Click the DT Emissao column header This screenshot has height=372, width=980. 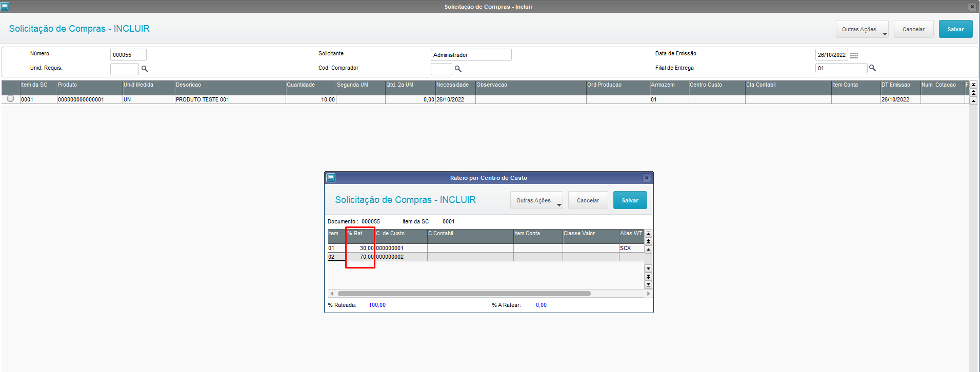901,88
